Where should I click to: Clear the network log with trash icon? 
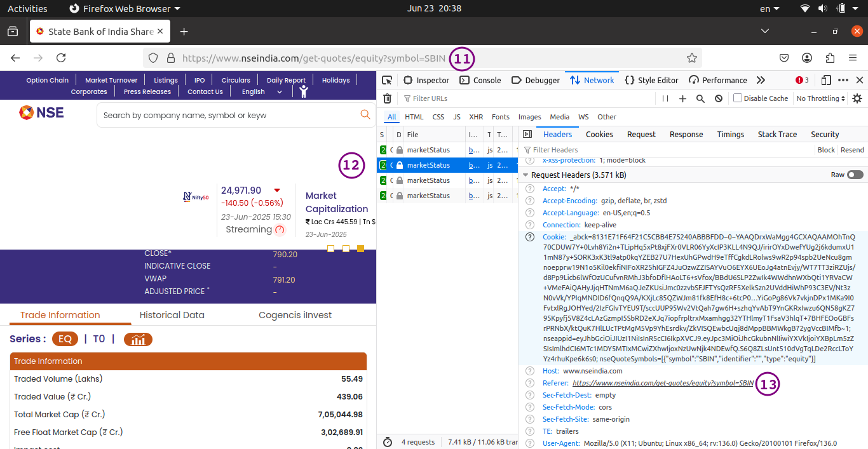click(387, 98)
